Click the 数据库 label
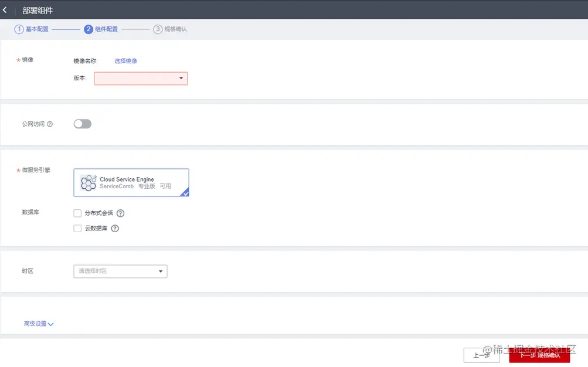Image resolution: width=588 pixels, height=367 pixels. pos(30,212)
